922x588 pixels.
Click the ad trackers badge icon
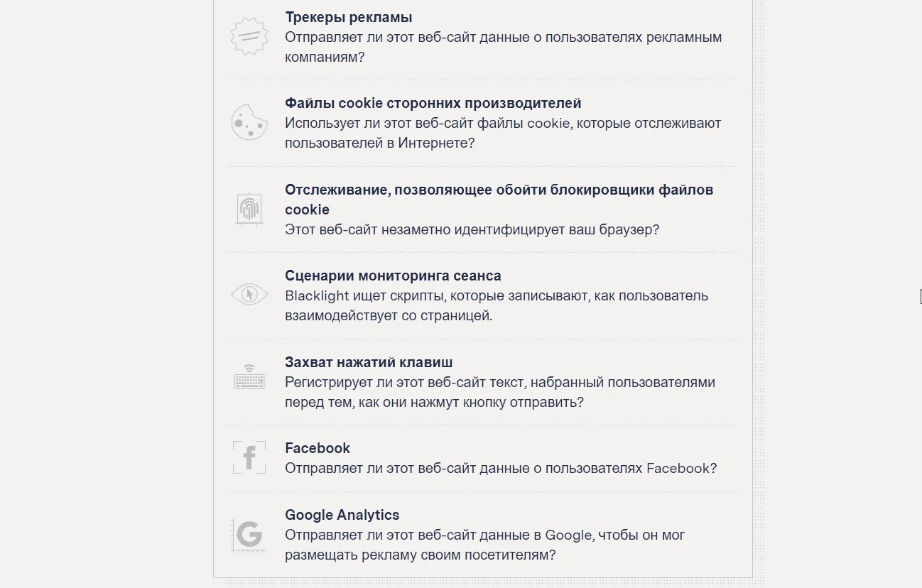click(x=249, y=37)
